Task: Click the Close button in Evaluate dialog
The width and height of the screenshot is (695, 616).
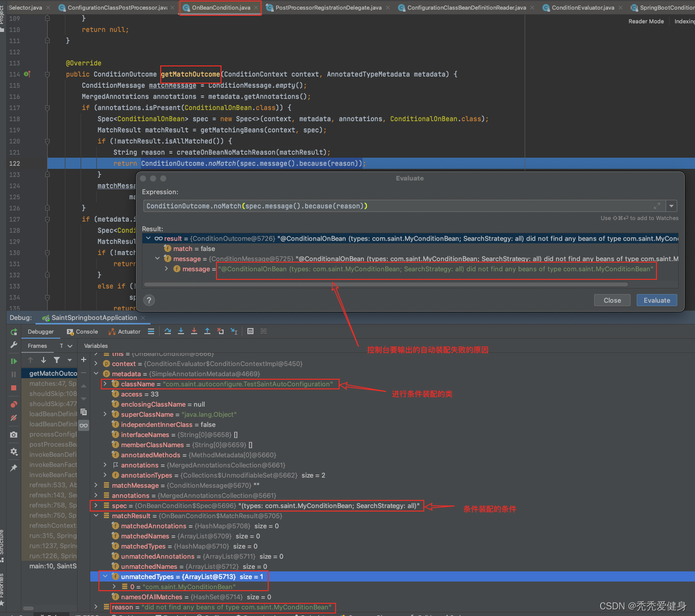Action: [612, 300]
